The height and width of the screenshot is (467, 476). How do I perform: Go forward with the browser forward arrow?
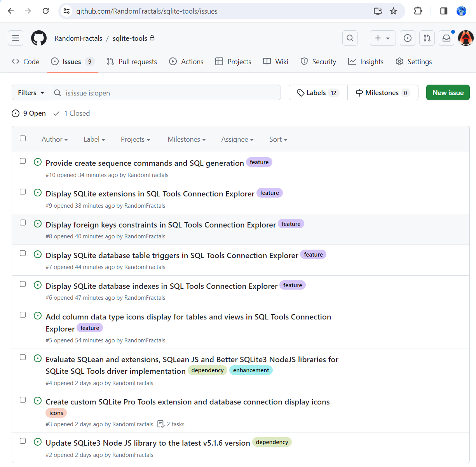click(x=28, y=11)
